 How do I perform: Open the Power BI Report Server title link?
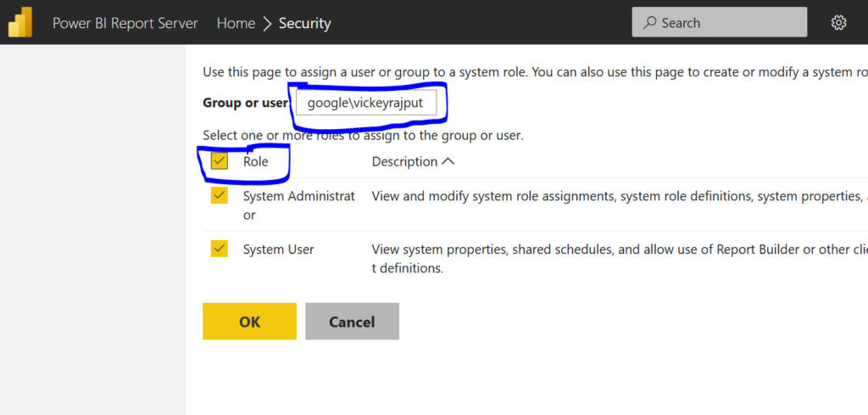click(125, 23)
